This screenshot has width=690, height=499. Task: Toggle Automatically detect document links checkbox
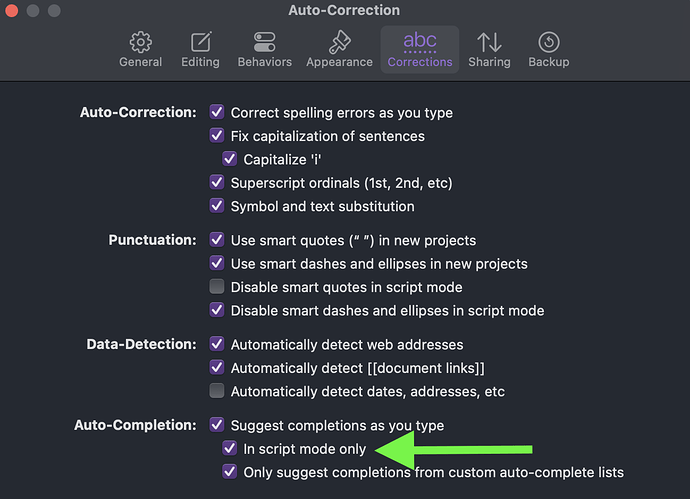[217, 367]
